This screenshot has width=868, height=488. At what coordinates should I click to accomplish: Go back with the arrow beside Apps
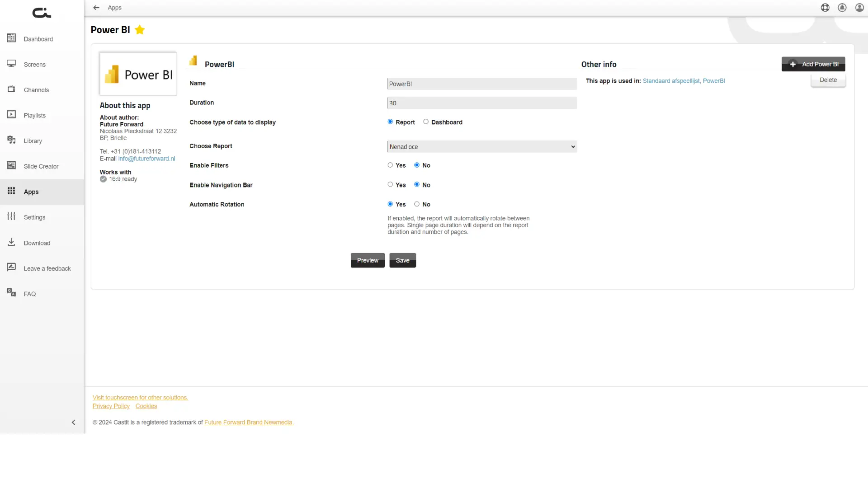96,8
